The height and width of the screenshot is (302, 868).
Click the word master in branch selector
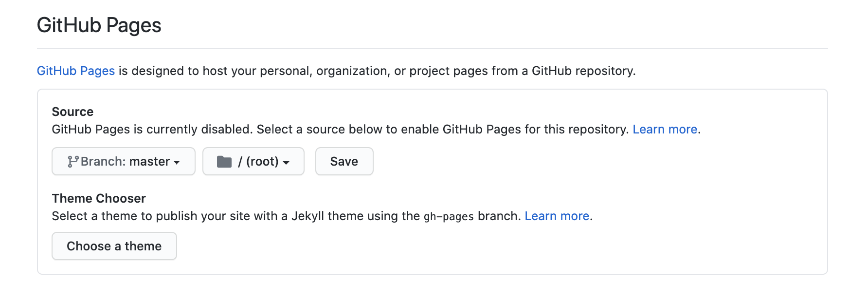click(149, 162)
